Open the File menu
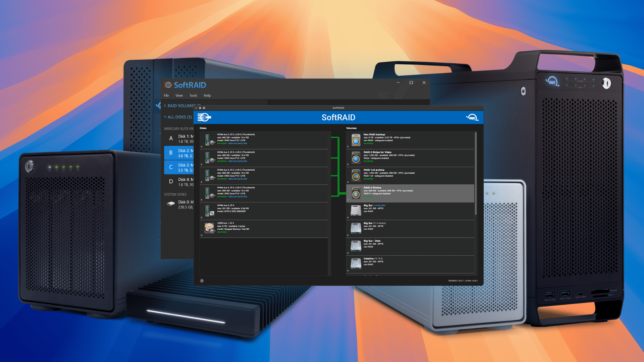The height and width of the screenshot is (362, 644). tap(166, 96)
